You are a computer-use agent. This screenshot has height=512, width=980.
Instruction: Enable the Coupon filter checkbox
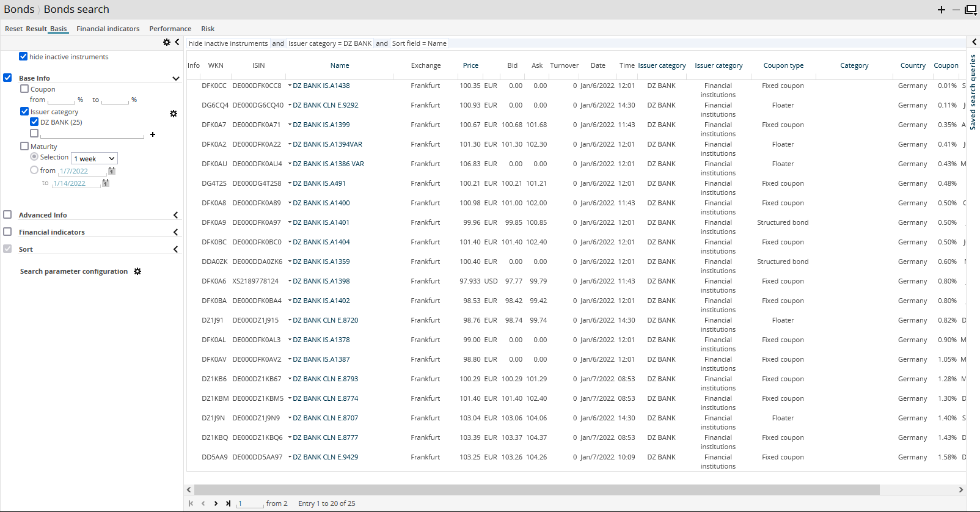pyautogui.click(x=24, y=89)
